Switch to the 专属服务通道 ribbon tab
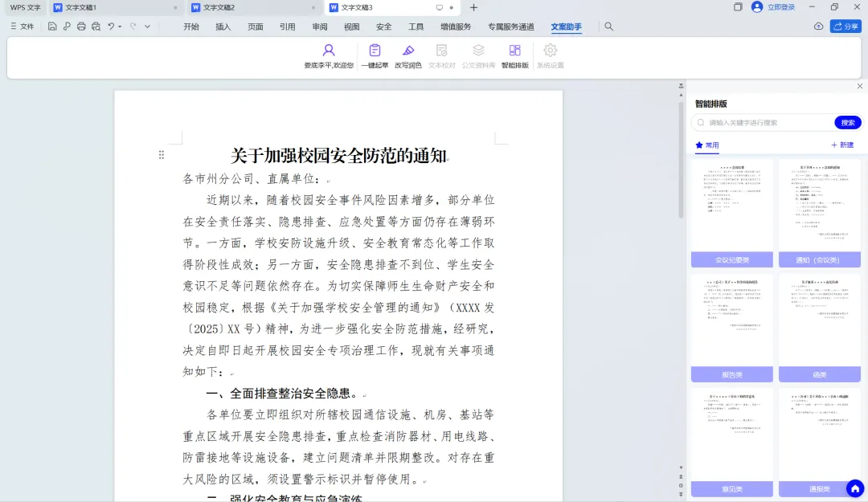The image size is (868, 502). [511, 27]
